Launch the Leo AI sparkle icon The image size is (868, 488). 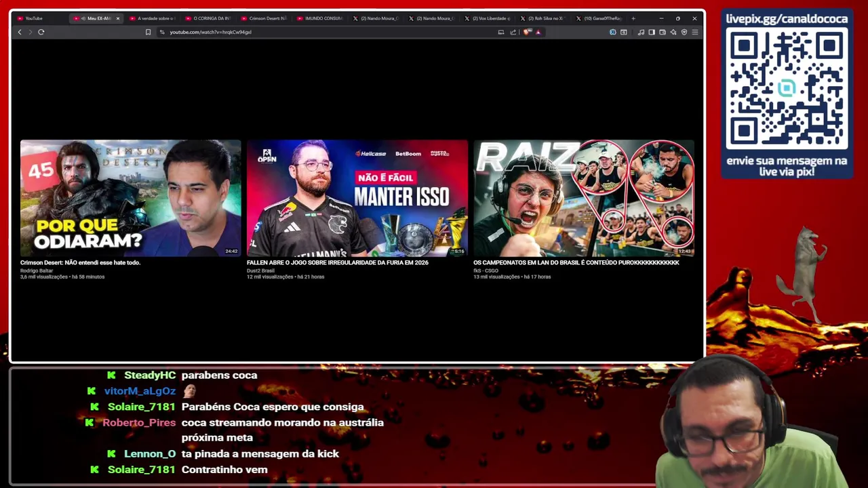pos(673,32)
